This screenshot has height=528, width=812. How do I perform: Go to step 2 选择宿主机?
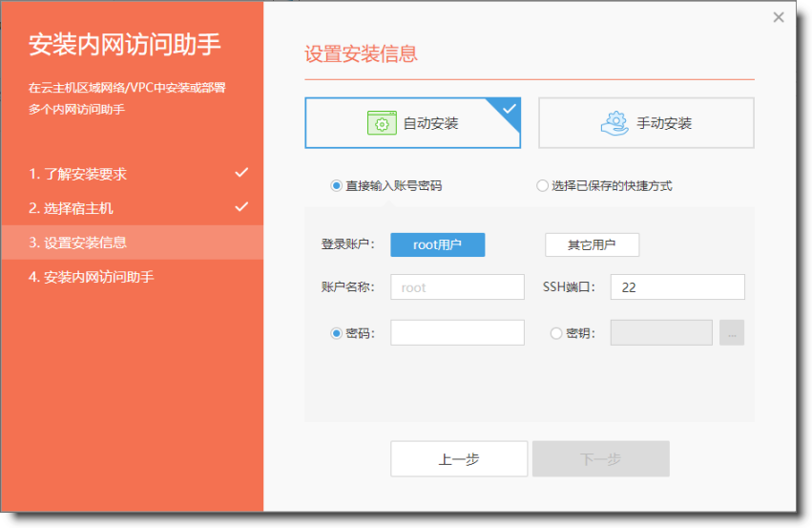[72, 208]
